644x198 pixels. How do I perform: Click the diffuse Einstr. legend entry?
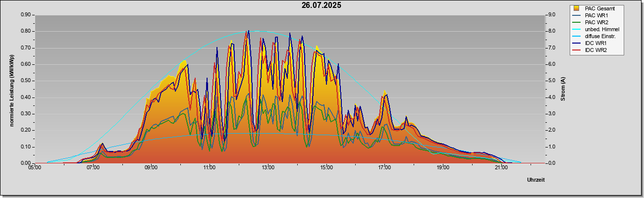pyautogui.click(x=600, y=36)
